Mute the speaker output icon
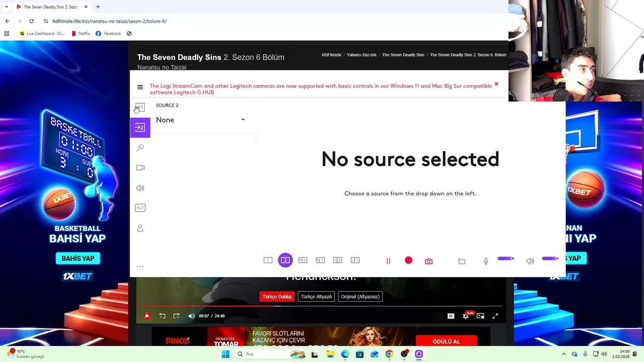This screenshot has width=644, height=362. click(530, 261)
